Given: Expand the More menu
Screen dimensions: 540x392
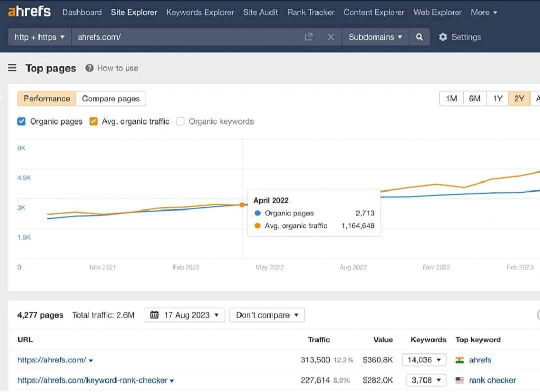Looking at the screenshot, I should click(x=484, y=13).
